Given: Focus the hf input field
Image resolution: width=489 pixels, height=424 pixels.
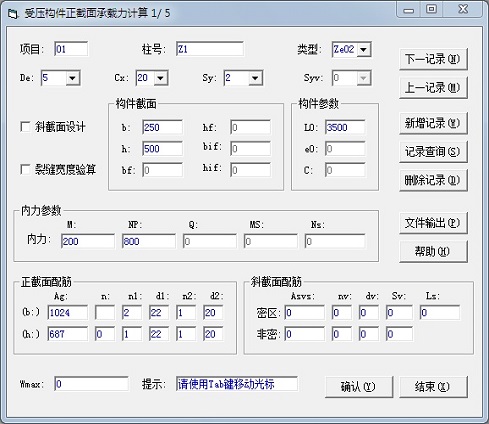Looking at the screenshot, I should point(250,127).
